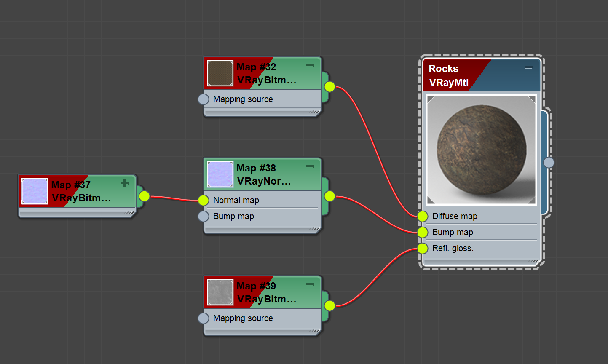The height and width of the screenshot is (364, 608).
Task: Open the Map #32 texture thumbnail
Action: pos(220,73)
